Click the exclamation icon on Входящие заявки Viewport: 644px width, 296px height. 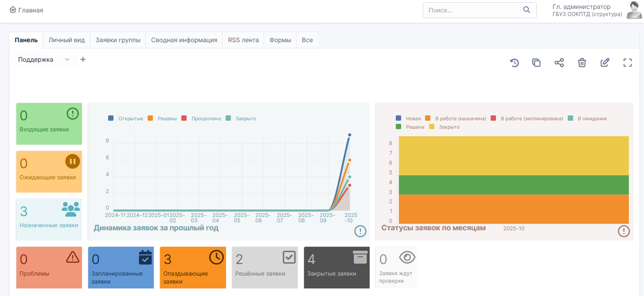(73, 114)
